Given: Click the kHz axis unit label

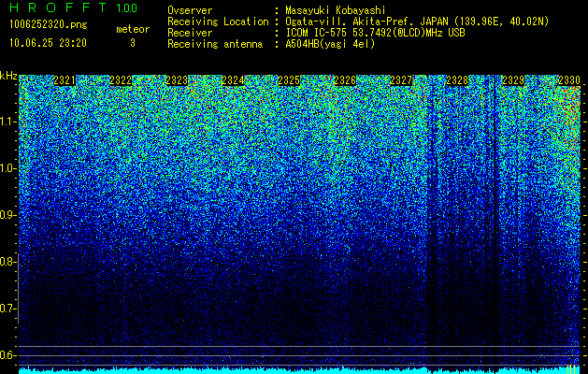Looking at the screenshot, I should coord(8,76).
